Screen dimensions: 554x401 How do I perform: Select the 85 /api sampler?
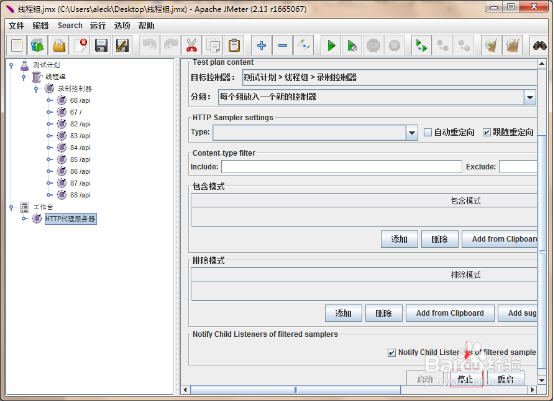pyautogui.click(x=80, y=160)
